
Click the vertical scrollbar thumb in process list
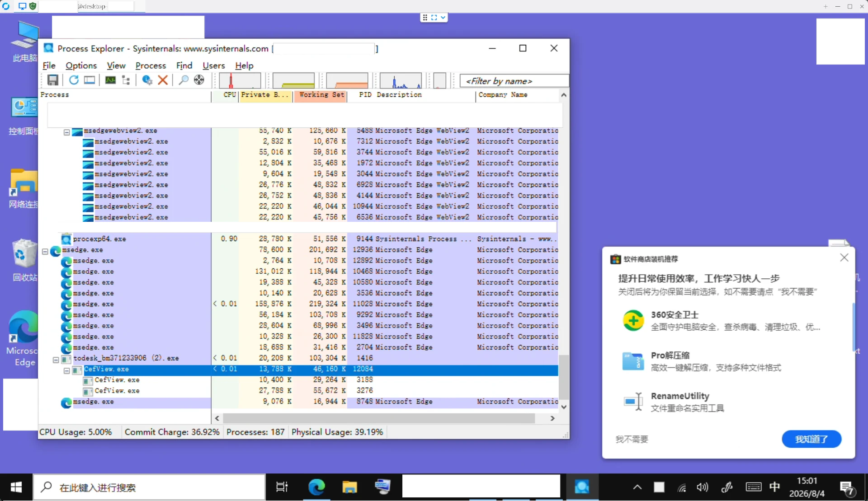click(564, 376)
